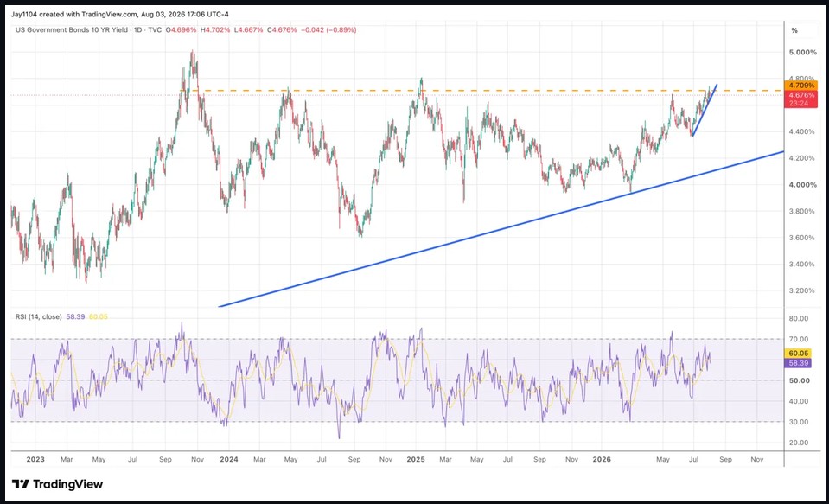The width and height of the screenshot is (829, 504).
Task: Select the TVC source label in the legend
Action: pyautogui.click(x=155, y=30)
